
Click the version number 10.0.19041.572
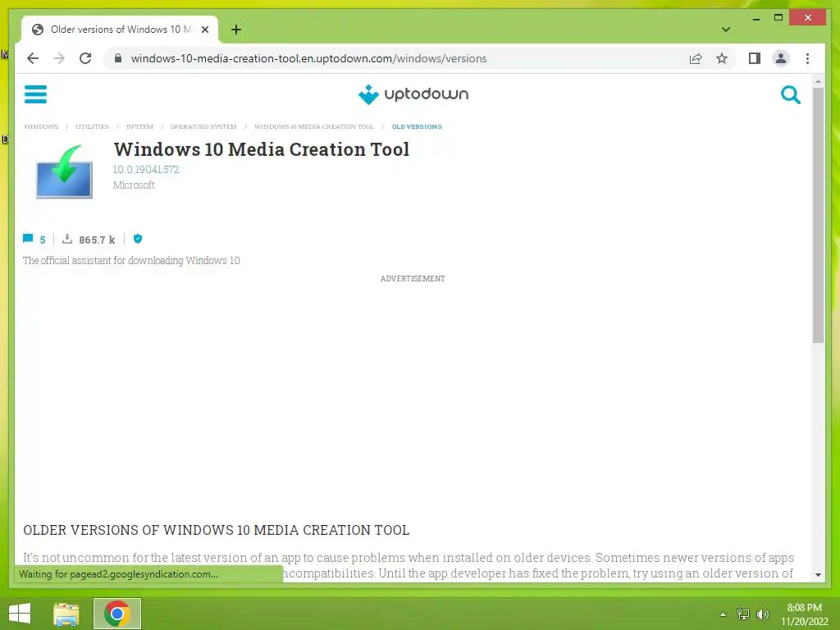point(146,169)
